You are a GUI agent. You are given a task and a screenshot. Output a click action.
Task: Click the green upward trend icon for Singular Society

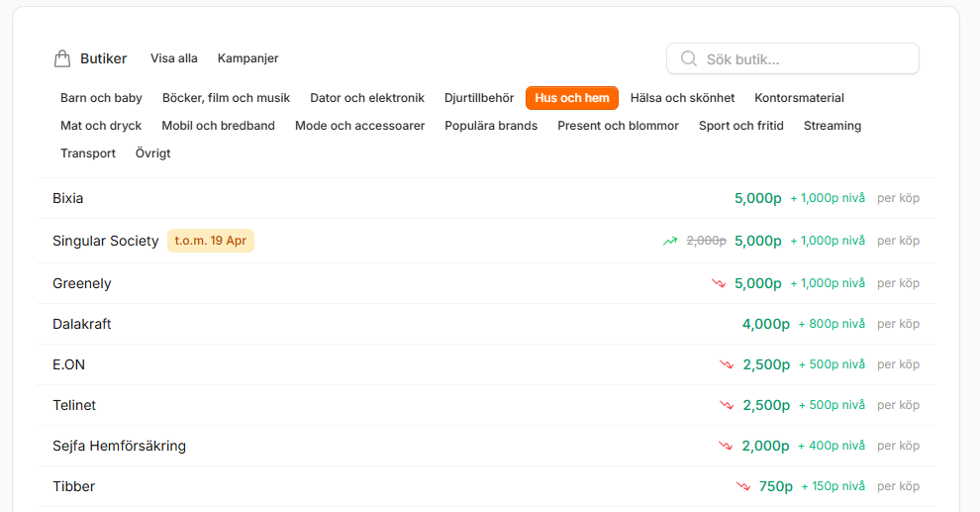click(670, 241)
